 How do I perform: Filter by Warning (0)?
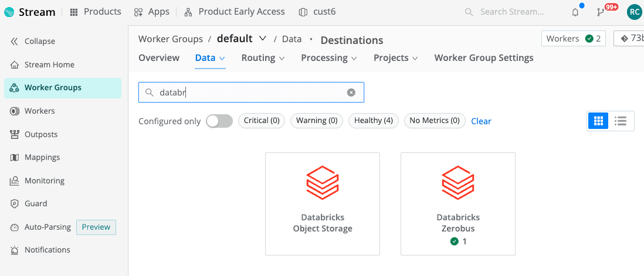tap(317, 121)
